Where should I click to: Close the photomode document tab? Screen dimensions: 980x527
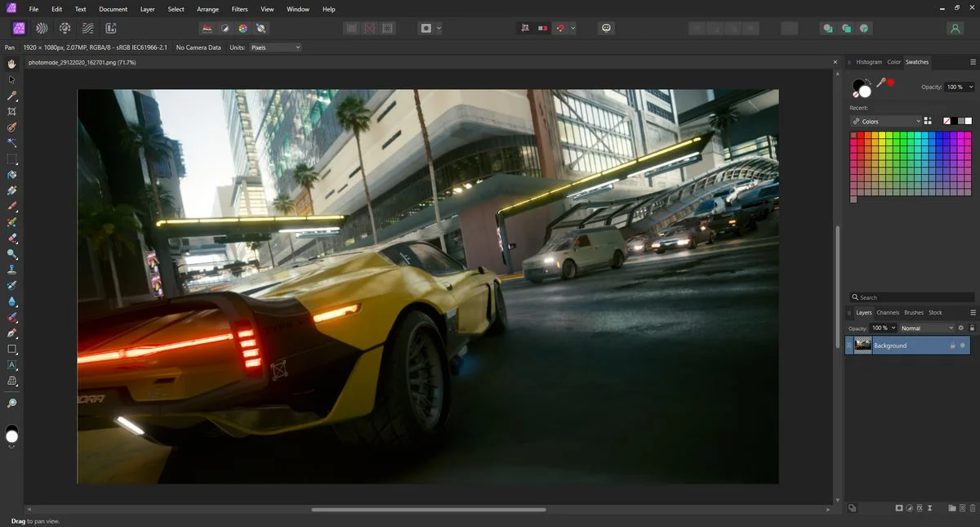(835, 62)
